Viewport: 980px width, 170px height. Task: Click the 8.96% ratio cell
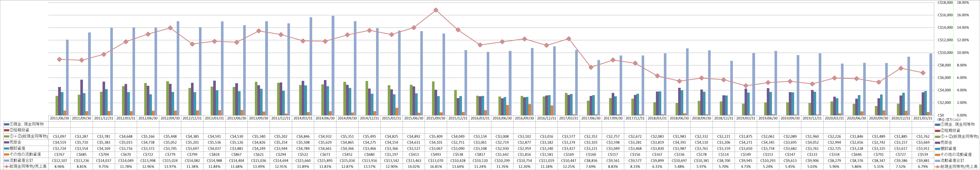(60, 167)
